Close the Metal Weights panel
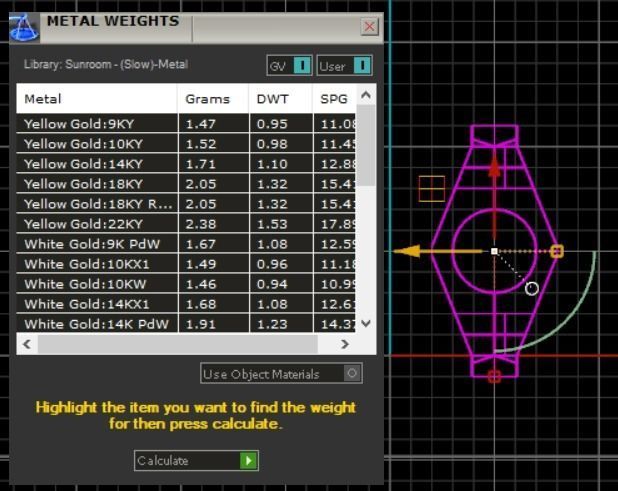 [x=369, y=27]
